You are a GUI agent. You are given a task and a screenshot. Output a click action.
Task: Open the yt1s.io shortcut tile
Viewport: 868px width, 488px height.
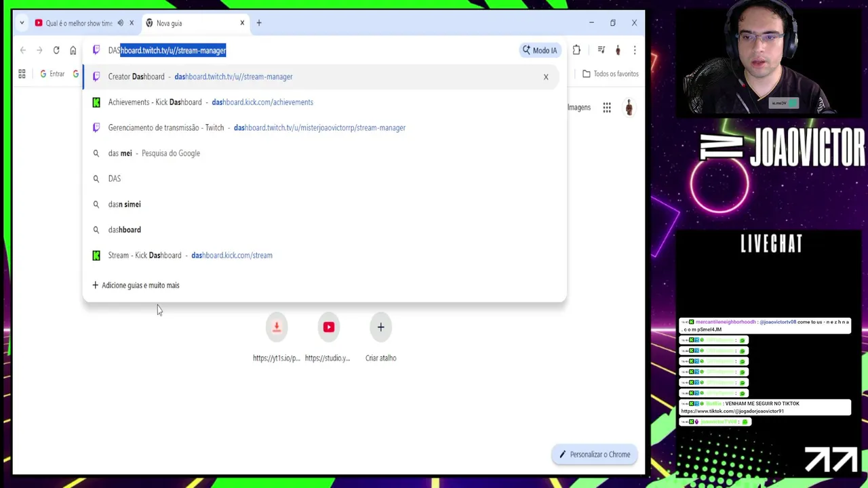[277, 327]
